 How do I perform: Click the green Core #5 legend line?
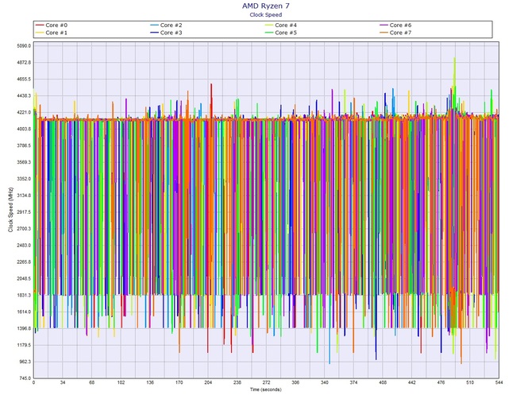[x=269, y=33]
